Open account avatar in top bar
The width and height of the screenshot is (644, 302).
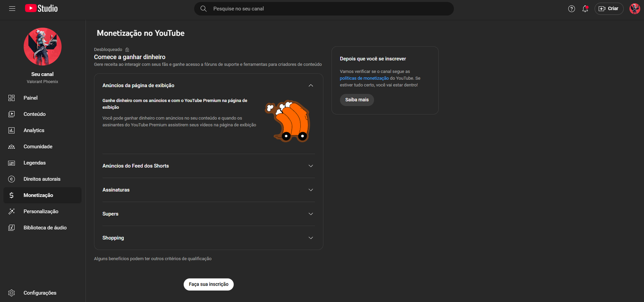pos(635,8)
